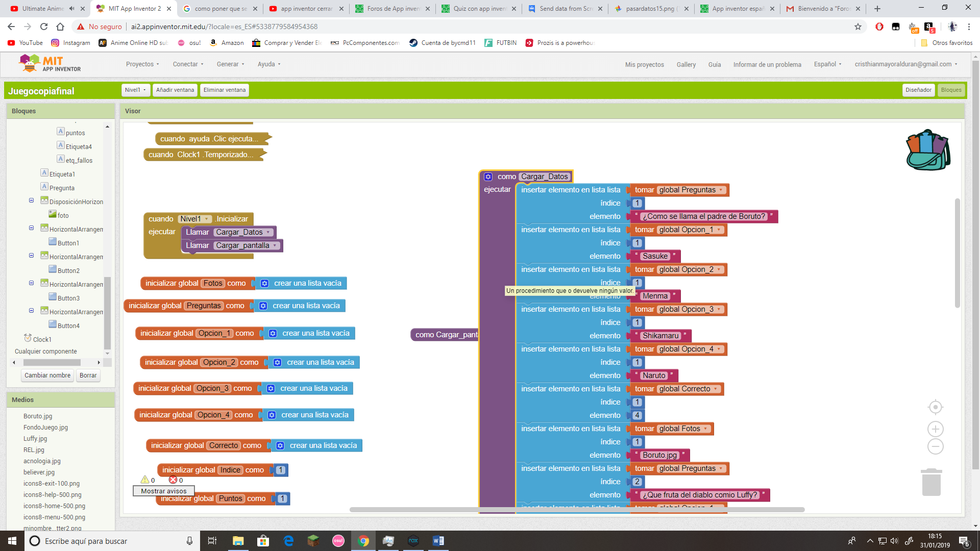Click the Mostrar avisos button
Screen dimensions: 980x551
pyautogui.click(x=163, y=491)
